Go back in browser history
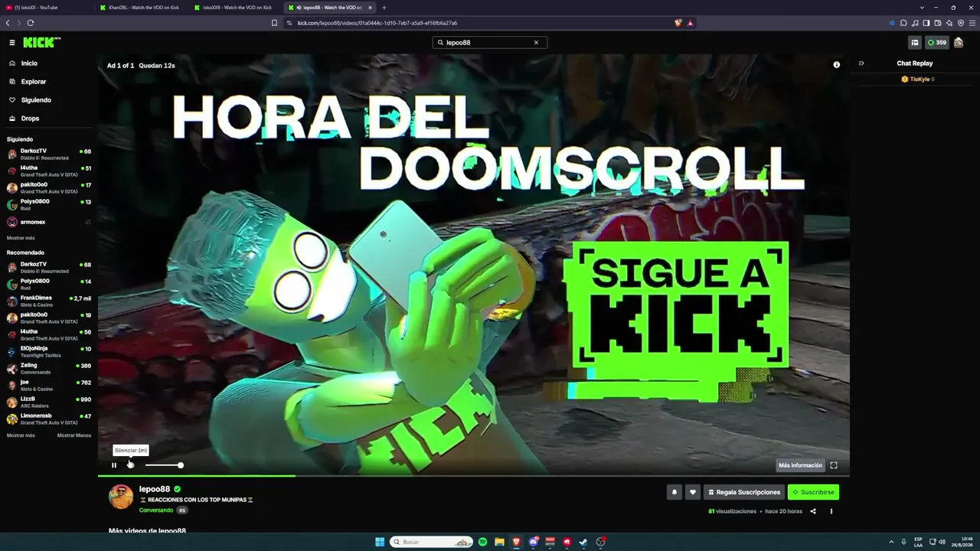The image size is (980, 551). click(8, 23)
